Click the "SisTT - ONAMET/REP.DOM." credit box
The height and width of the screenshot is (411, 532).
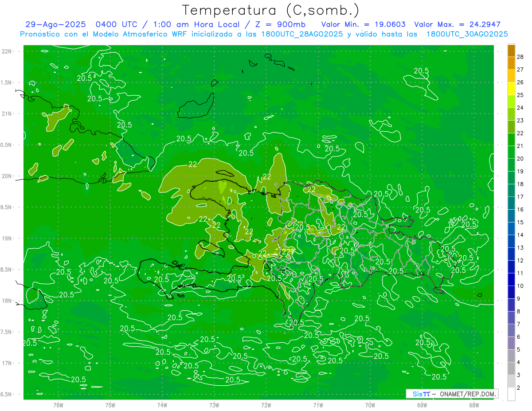[x=452, y=394]
